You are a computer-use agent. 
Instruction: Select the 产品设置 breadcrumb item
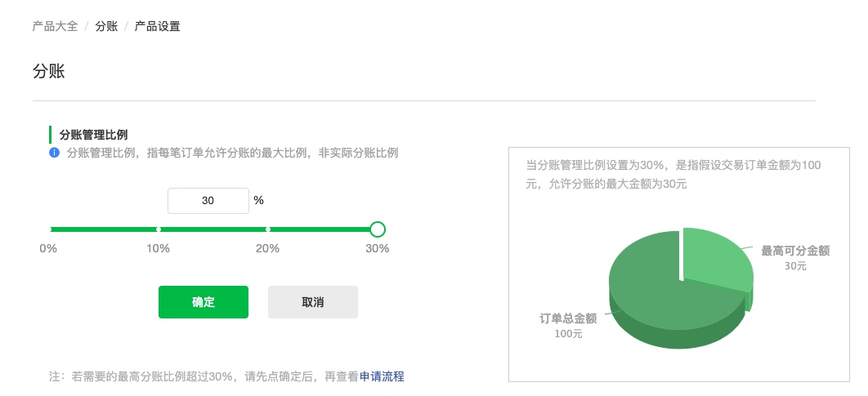[157, 26]
